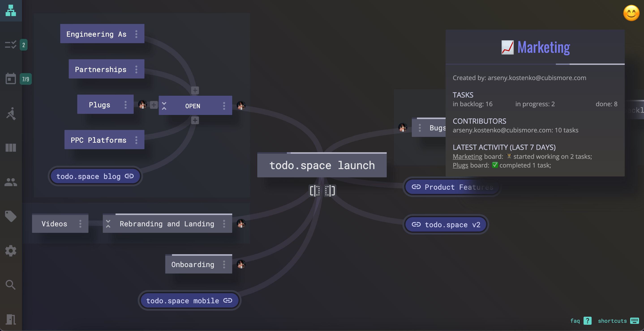Click the plus button left of OPEN node
Image resolution: width=644 pixels, height=331 pixels.
point(154,105)
